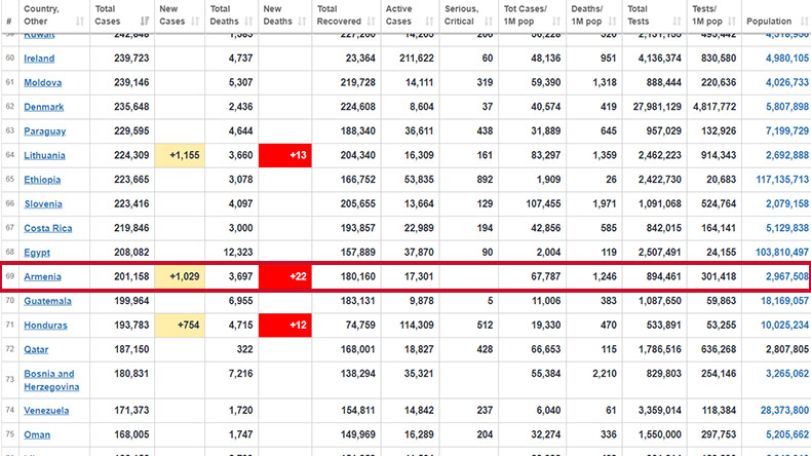The height and width of the screenshot is (456, 811).
Task: Select Armenia red New Deaths cell
Action: [285, 277]
